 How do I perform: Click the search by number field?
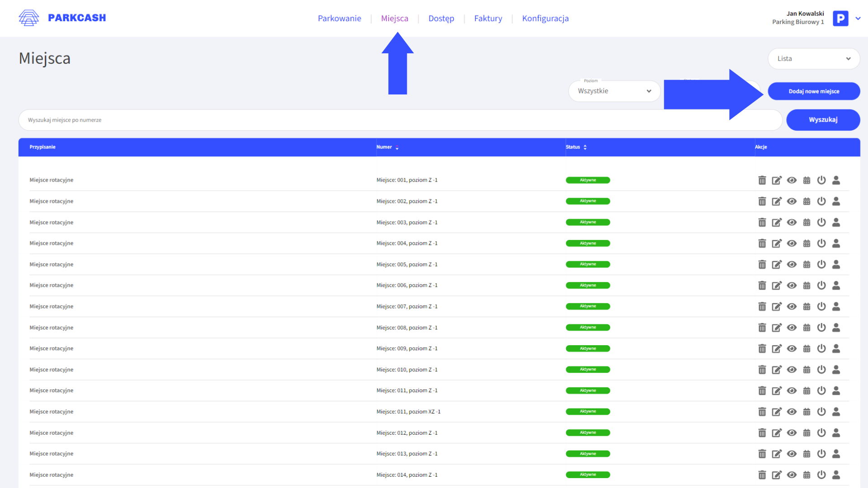400,120
